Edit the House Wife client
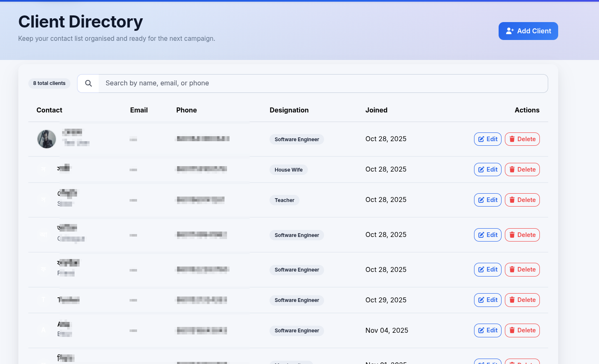599x364 pixels. pos(487,170)
